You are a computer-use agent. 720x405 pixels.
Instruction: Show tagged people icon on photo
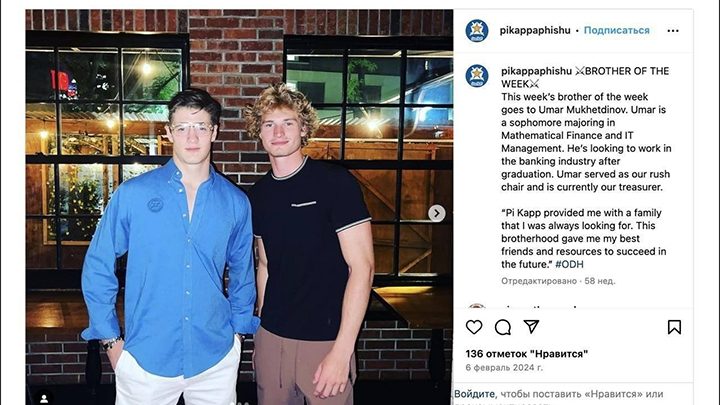pos(44,398)
